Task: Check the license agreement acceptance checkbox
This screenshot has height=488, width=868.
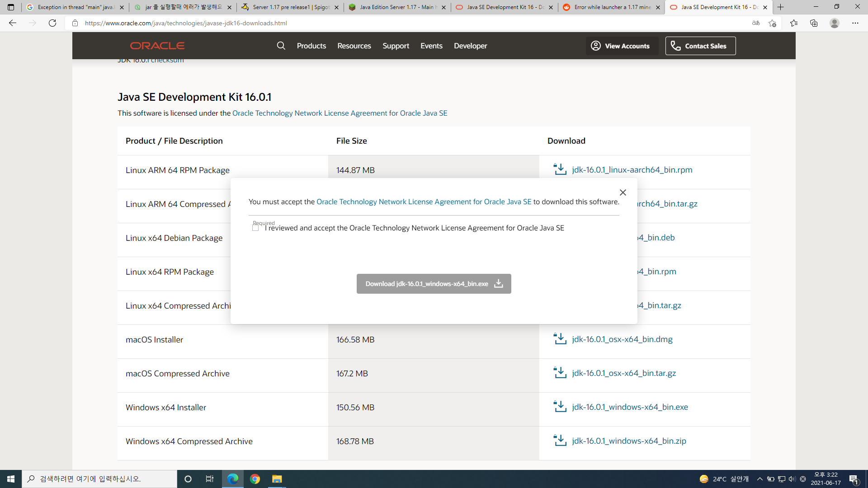Action: 255,228
